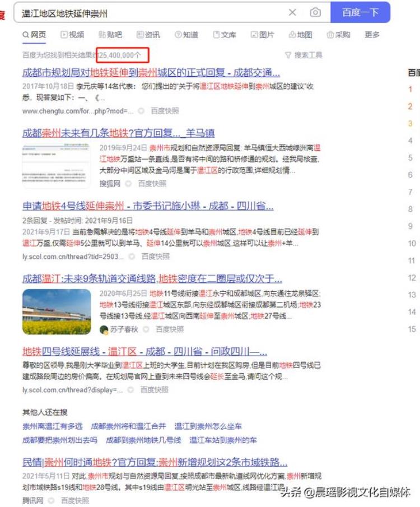420x507 pixels.
Task: Click the 百度一下 search button
Action: (360, 12)
